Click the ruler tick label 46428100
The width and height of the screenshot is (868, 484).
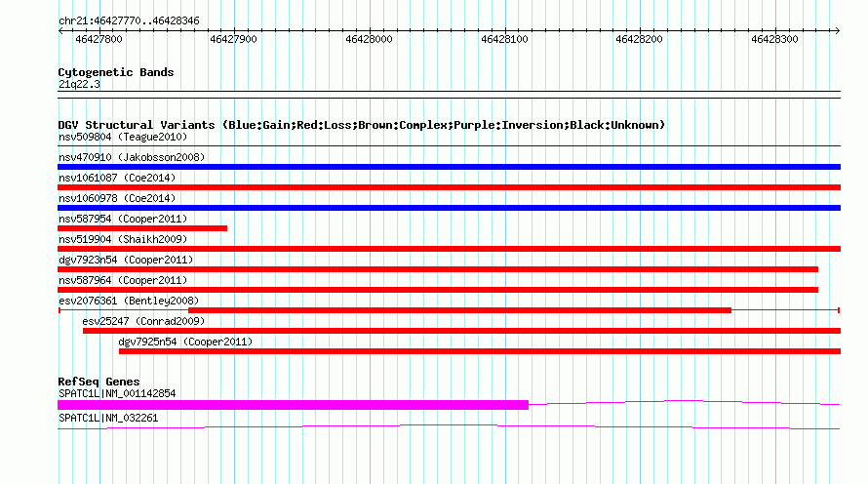coord(505,39)
